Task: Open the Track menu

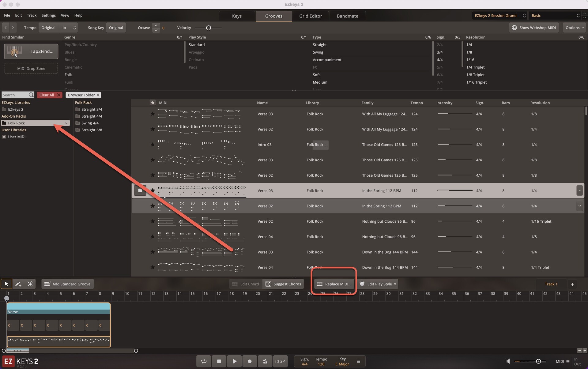Action: (x=32, y=15)
